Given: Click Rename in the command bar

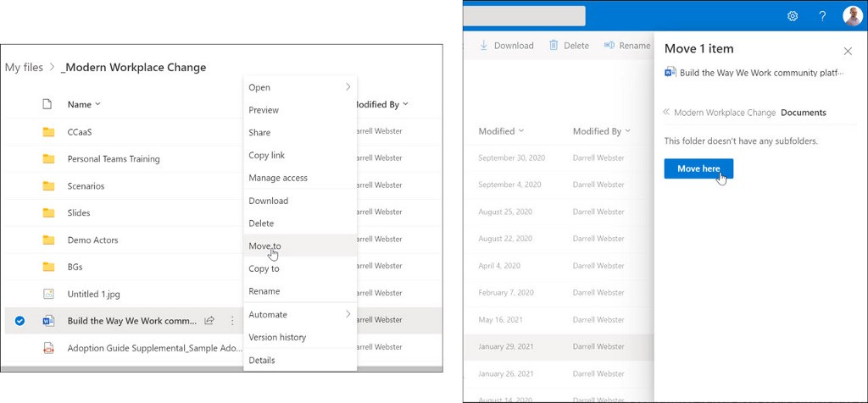Looking at the screenshot, I should tap(627, 46).
